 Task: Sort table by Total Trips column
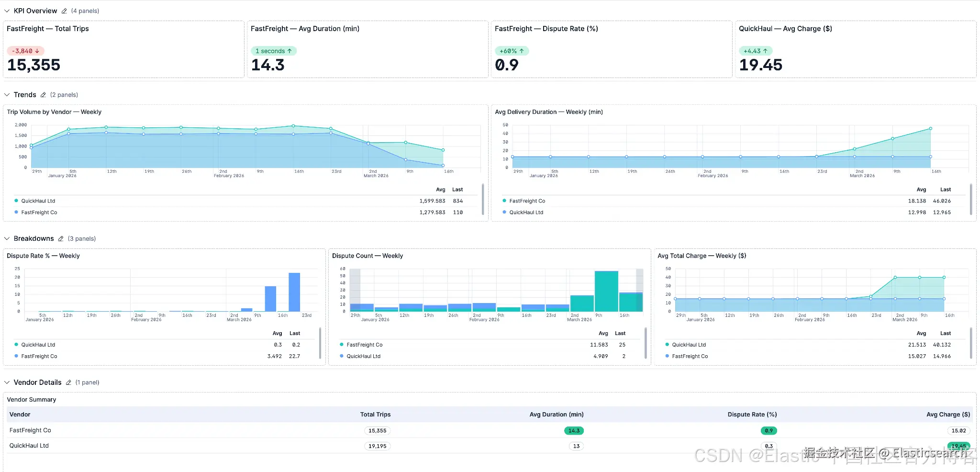coord(375,415)
